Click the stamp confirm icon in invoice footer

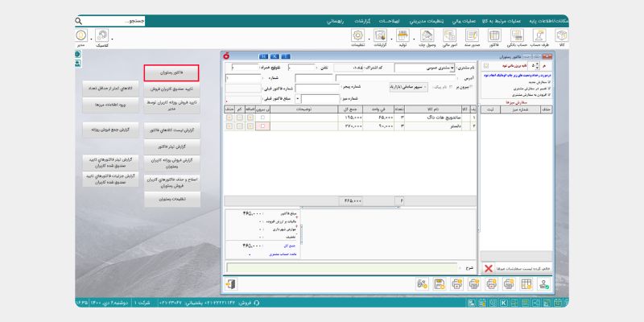click(x=544, y=284)
